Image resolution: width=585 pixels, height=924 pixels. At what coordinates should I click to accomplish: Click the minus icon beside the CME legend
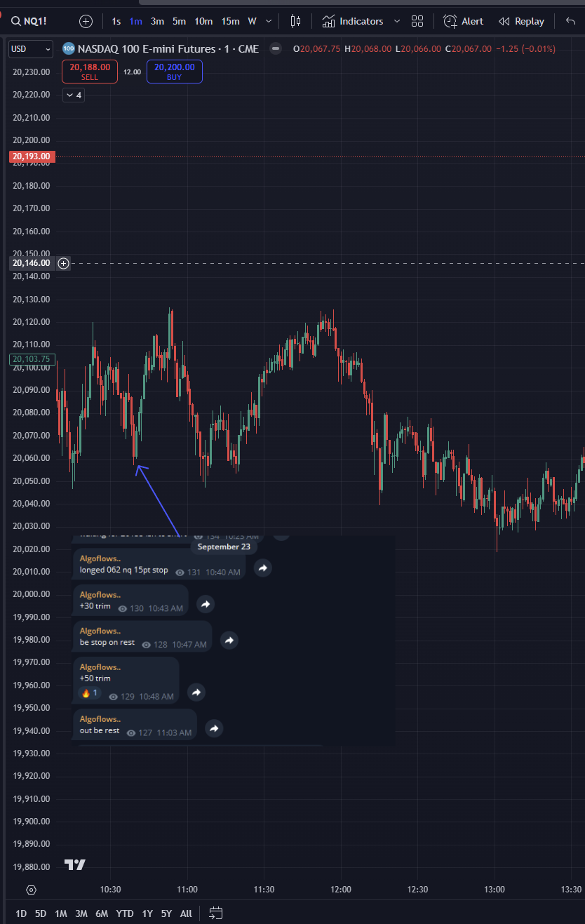[x=276, y=48]
